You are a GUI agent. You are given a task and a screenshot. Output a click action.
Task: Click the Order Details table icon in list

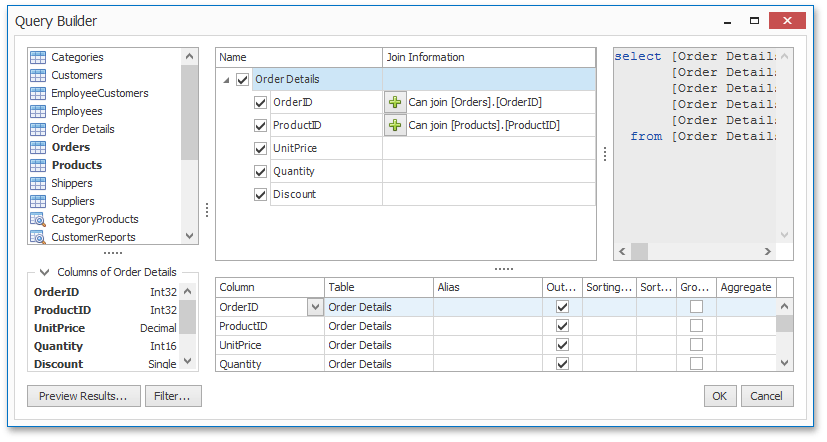point(38,129)
